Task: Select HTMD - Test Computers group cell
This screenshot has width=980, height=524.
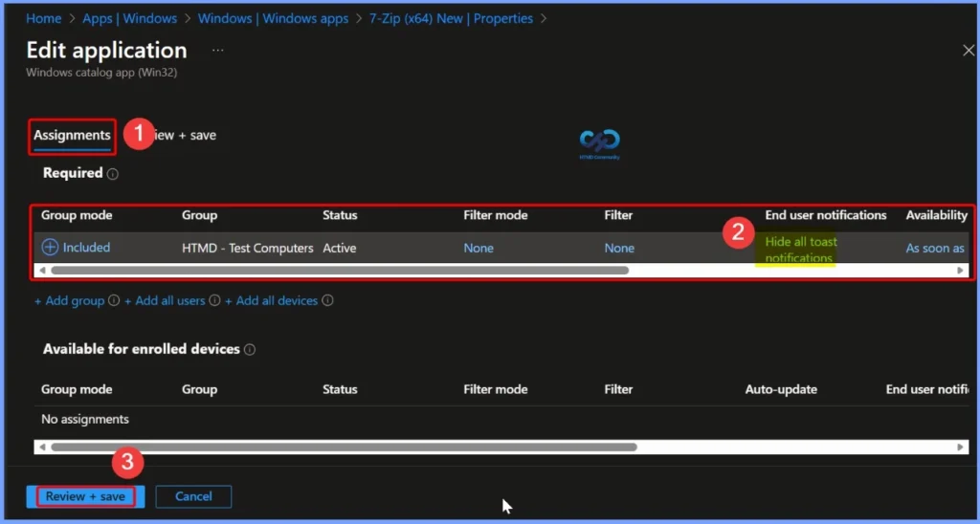Action: 248,248
